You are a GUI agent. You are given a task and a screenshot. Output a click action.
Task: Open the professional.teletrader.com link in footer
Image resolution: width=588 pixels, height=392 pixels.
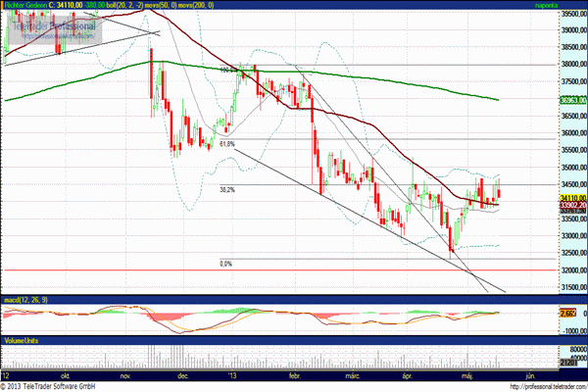pos(549,387)
